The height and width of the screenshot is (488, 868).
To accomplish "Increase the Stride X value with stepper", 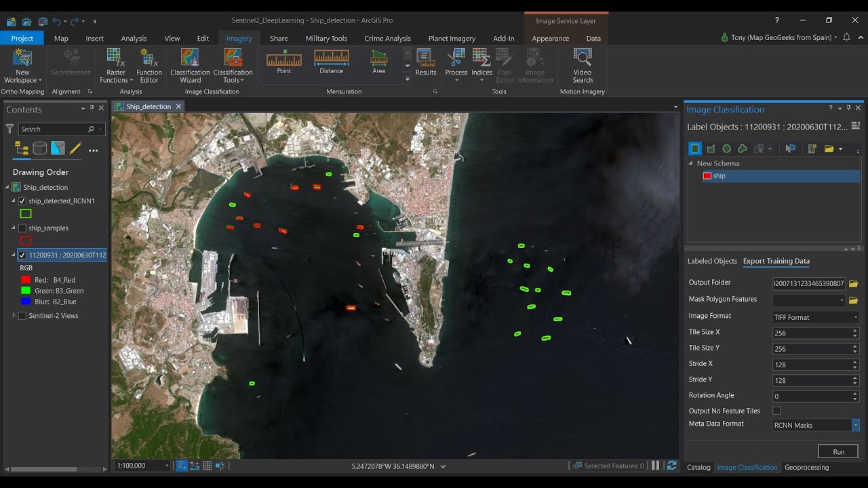I will [856, 362].
